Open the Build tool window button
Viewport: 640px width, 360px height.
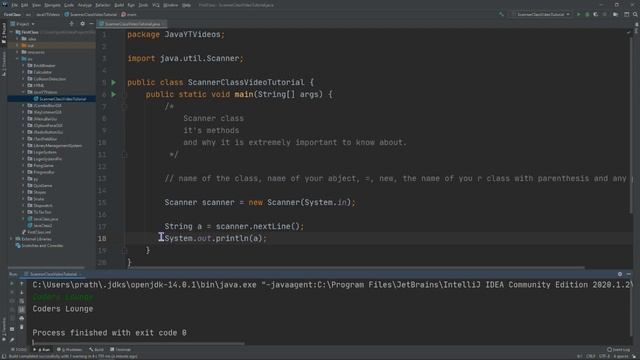[x=96, y=349]
